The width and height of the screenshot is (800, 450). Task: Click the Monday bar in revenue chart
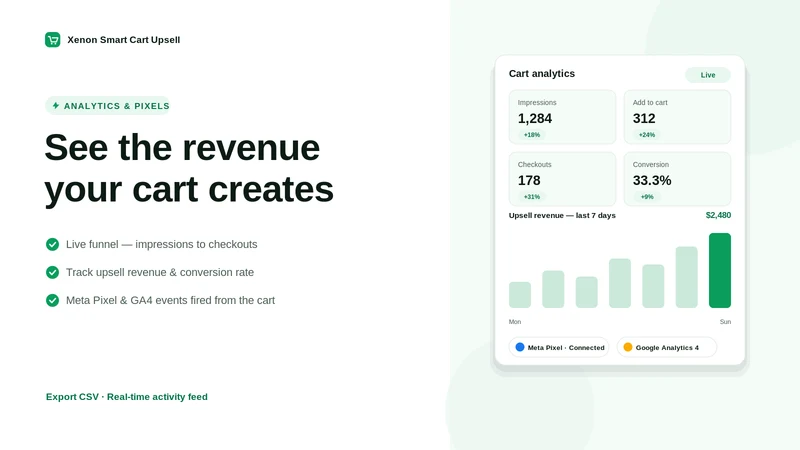click(x=520, y=295)
